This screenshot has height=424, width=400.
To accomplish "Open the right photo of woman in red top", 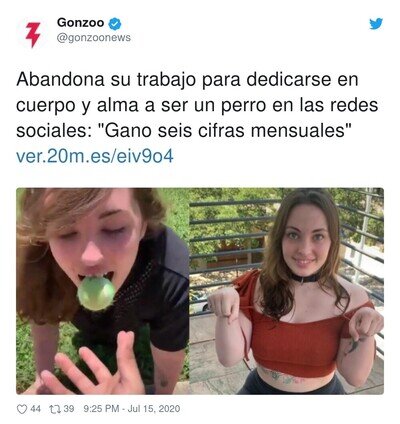I will (x=287, y=291).
